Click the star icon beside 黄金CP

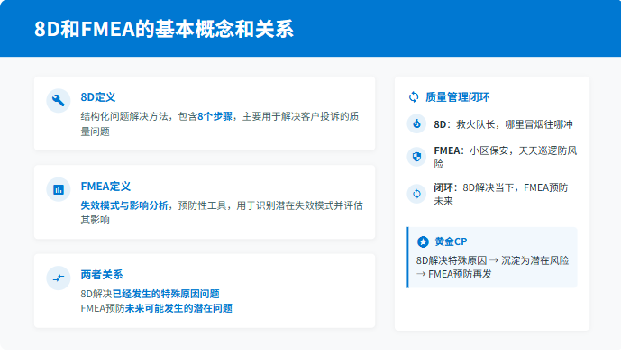[x=423, y=241]
